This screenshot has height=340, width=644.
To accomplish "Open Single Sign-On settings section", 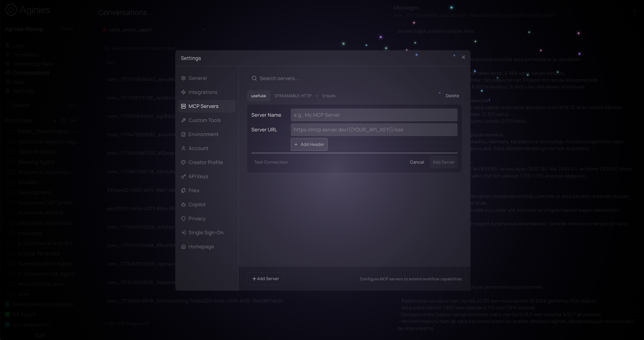I will pyautogui.click(x=206, y=233).
